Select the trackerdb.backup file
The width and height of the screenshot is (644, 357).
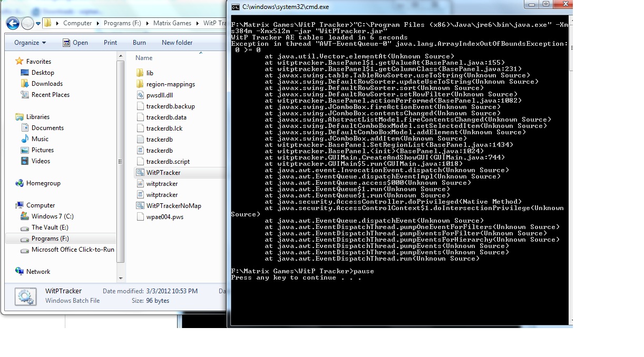(x=165, y=106)
